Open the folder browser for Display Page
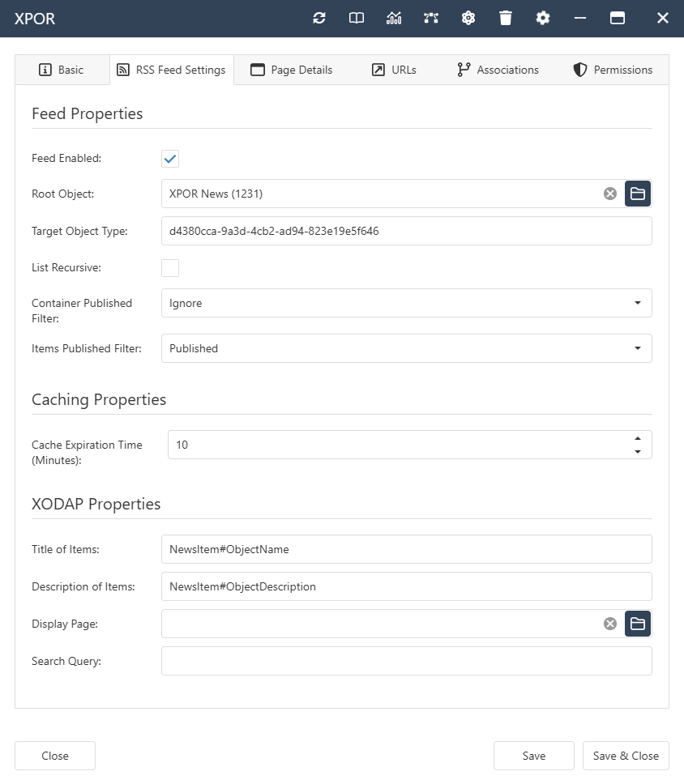Image resolution: width=684 pixels, height=784 pixels. pyautogui.click(x=638, y=624)
